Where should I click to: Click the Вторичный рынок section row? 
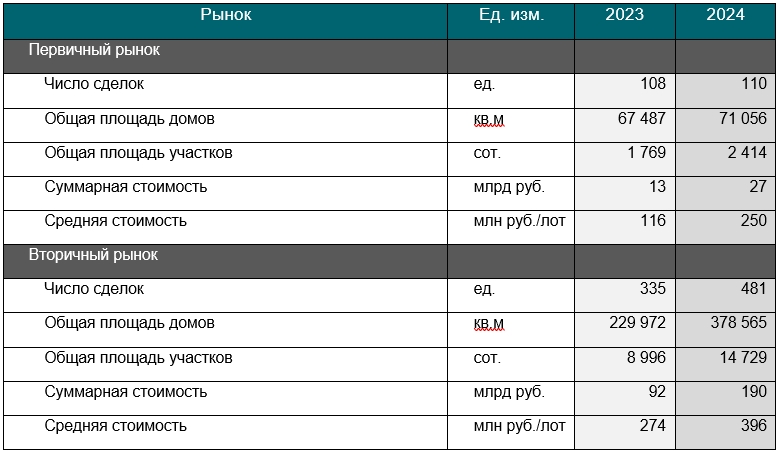[x=390, y=261]
